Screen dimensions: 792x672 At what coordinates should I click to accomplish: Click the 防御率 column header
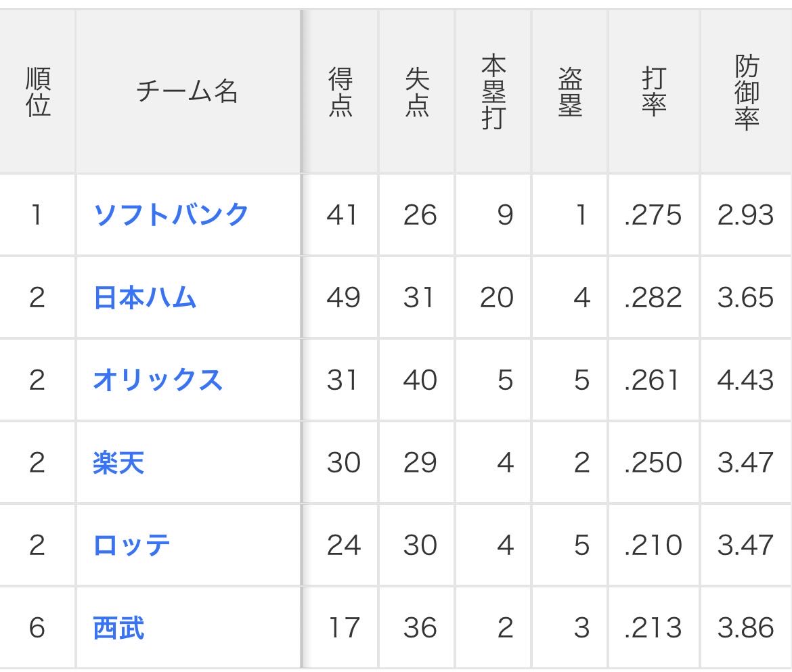tap(746, 92)
